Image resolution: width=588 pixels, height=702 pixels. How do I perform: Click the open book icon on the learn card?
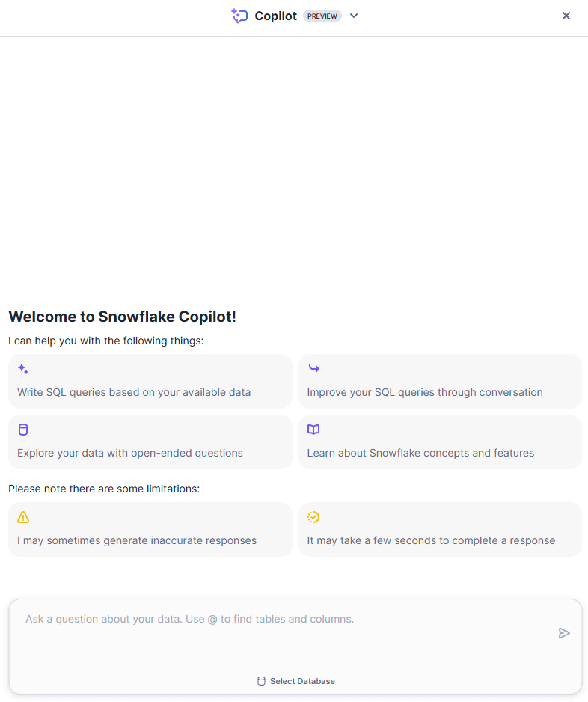point(313,429)
